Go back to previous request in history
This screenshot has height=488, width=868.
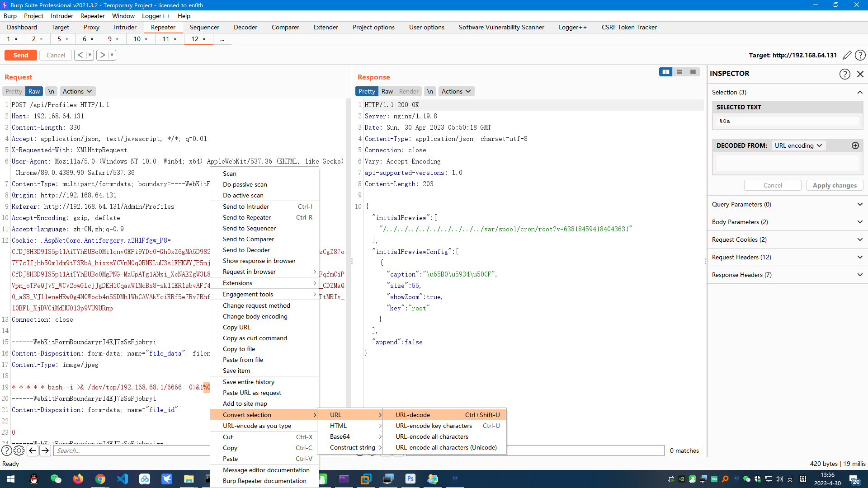(x=80, y=55)
